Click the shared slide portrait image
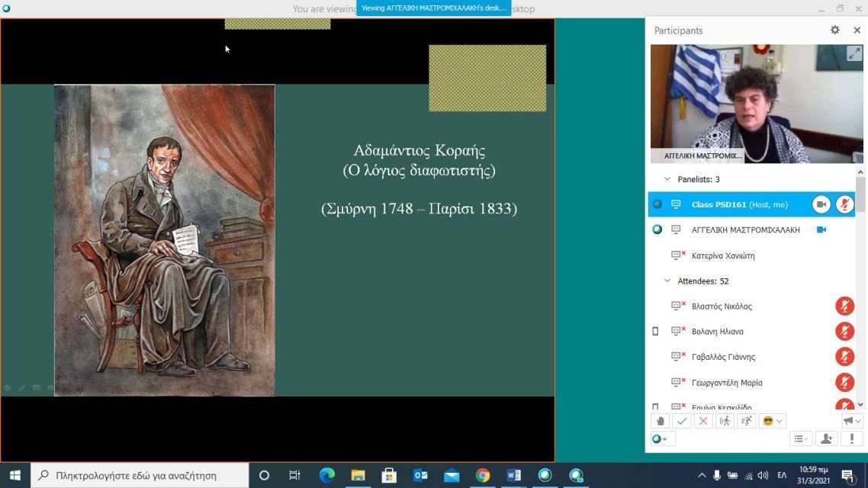This screenshot has width=868, height=488. 165,240
